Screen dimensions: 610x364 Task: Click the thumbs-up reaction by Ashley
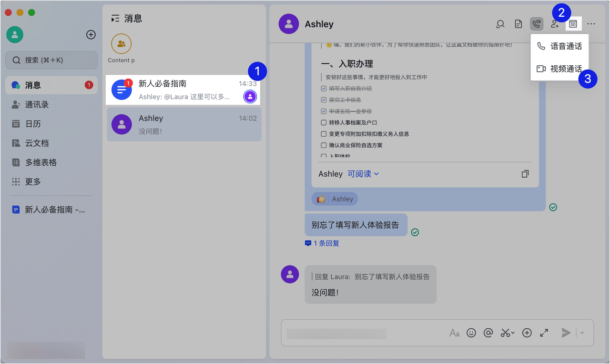click(335, 199)
